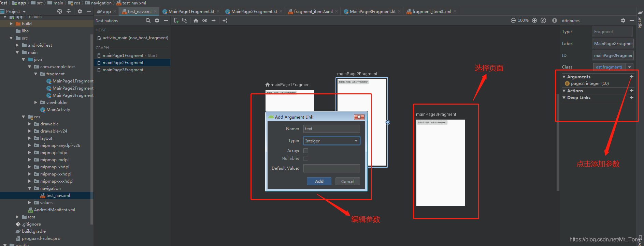The width and height of the screenshot is (644, 246).
Task: Expand the values folder
Action: point(30,203)
